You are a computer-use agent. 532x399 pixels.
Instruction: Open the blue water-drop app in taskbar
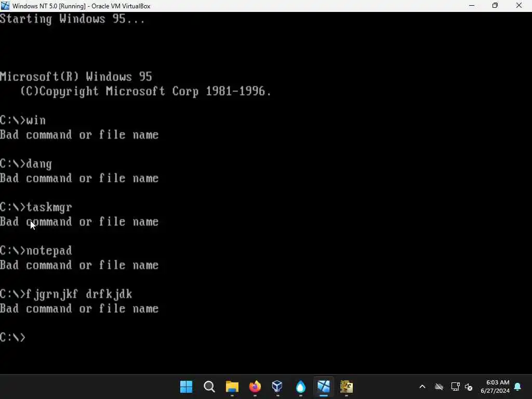tap(301, 387)
